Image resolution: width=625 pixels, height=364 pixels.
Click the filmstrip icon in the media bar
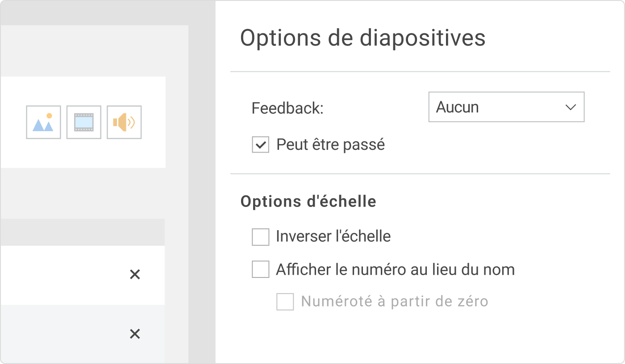click(x=83, y=122)
